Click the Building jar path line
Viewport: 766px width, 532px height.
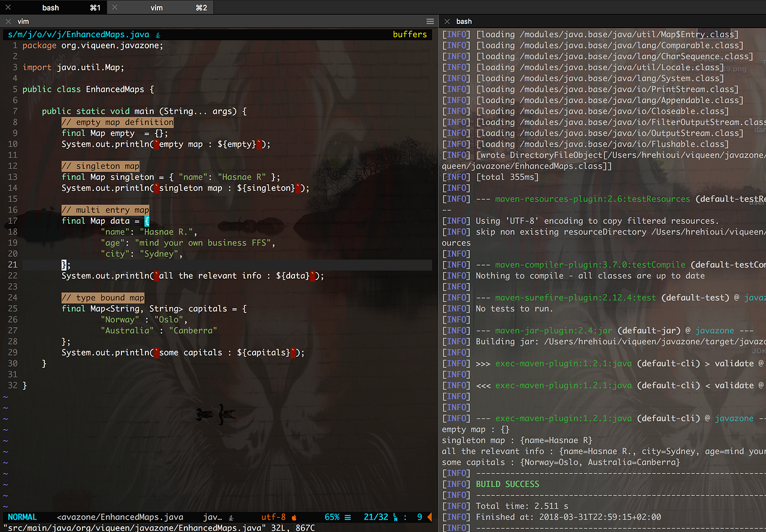(621, 342)
